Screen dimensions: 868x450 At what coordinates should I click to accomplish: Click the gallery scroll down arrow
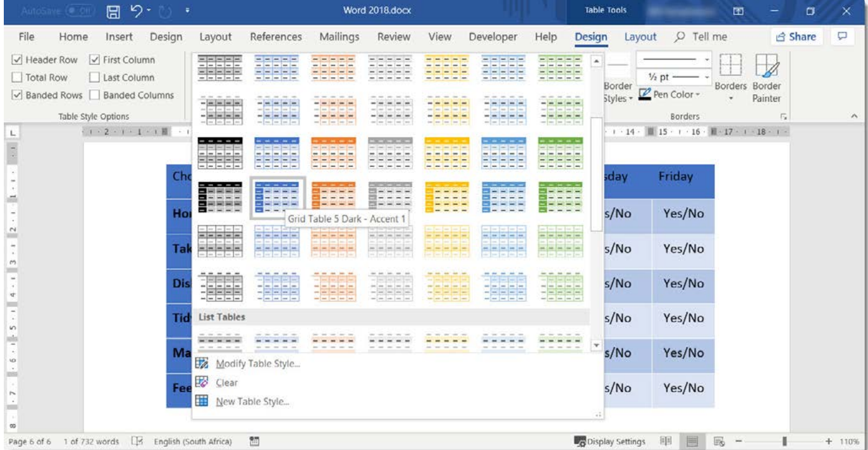coord(596,345)
